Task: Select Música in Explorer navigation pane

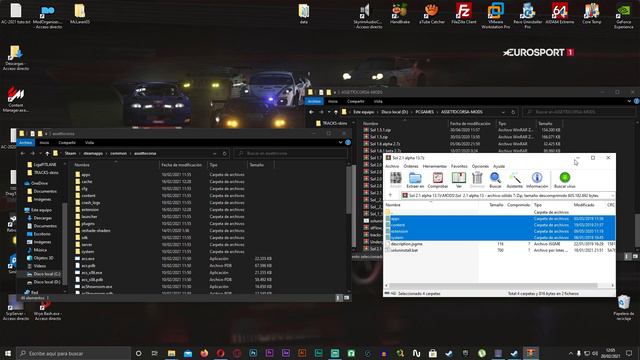Action: [x=40, y=250]
